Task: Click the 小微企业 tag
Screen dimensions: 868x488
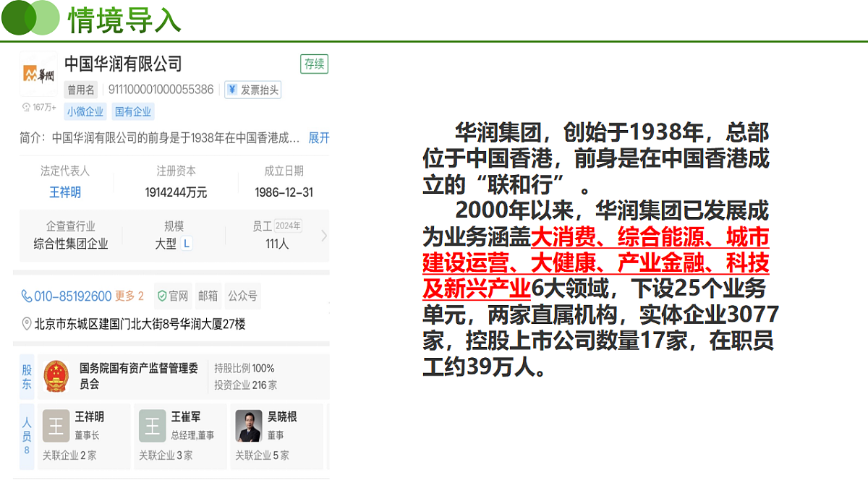Action: [x=85, y=111]
